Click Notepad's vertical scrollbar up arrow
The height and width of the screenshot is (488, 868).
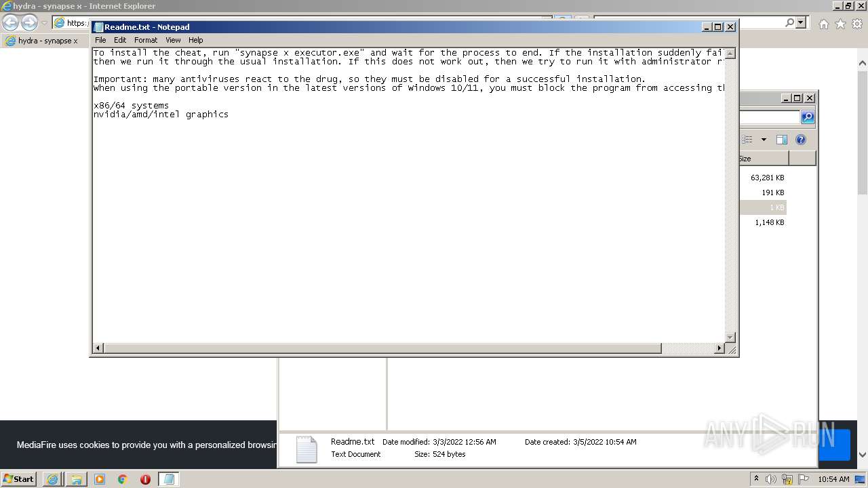tap(730, 53)
